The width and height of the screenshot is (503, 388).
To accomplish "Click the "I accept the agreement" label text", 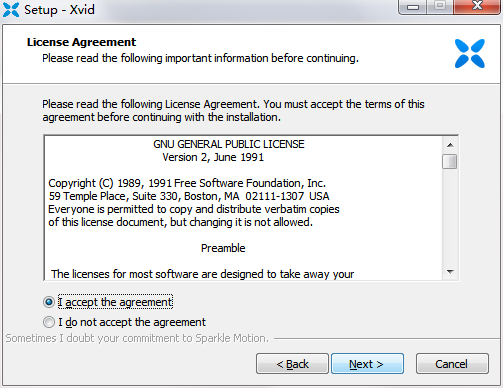I will point(115,302).
